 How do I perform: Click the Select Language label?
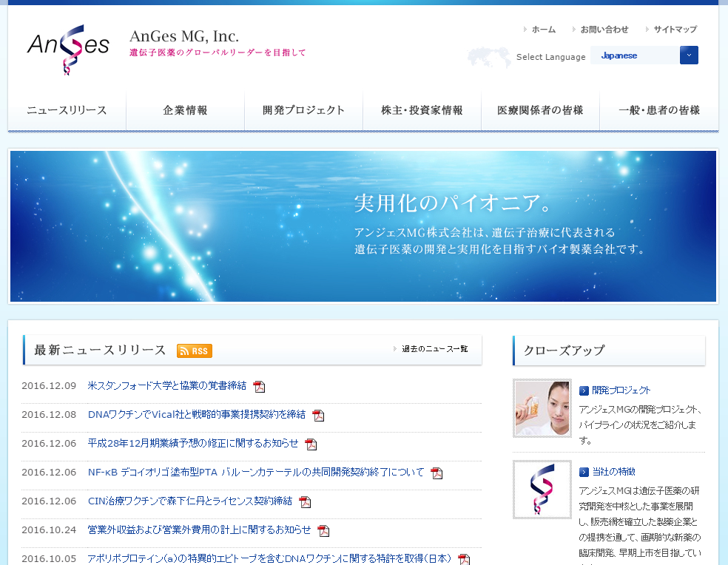[550, 57]
